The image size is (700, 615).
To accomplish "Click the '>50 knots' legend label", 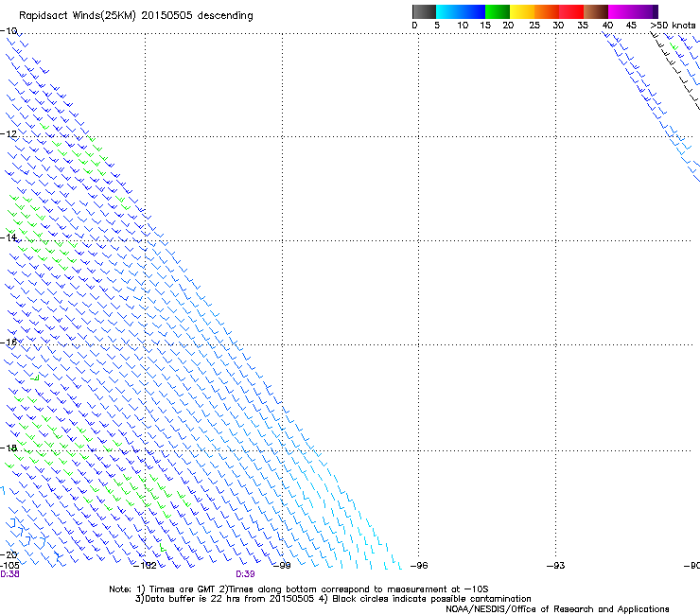I will [x=673, y=26].
